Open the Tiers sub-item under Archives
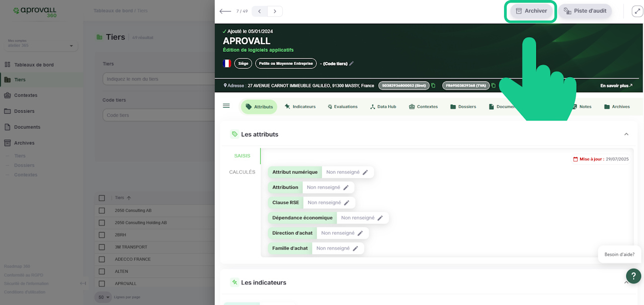Viewport: 644px width, 305px height. (20, 156)
